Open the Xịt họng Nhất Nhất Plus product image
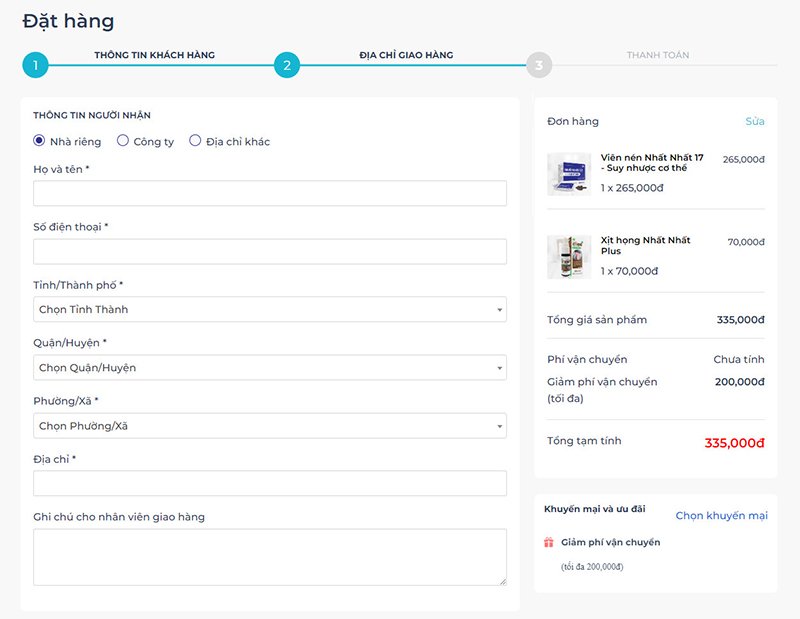The width and height of the screenshot is (800, 619). pos(569,257)
